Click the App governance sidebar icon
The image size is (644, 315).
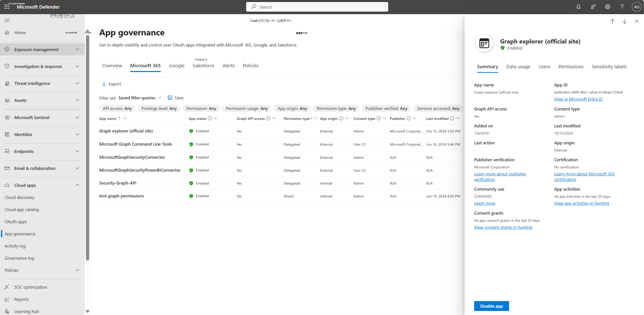(20, 234)
